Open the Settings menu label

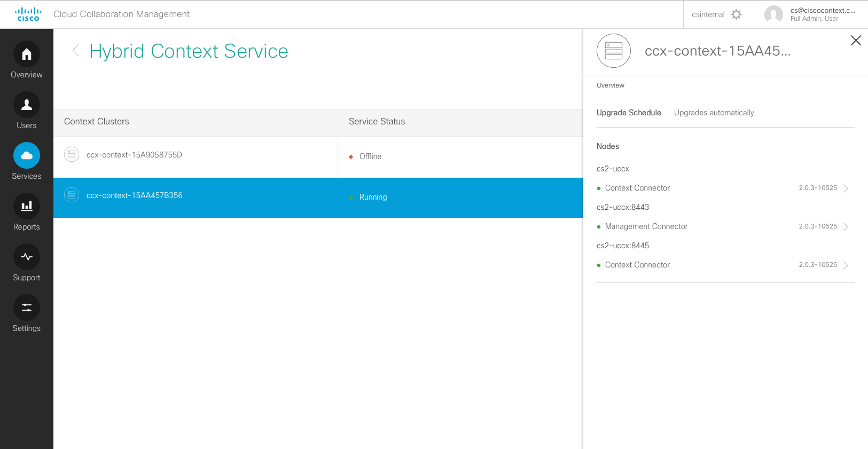point(27,328)
